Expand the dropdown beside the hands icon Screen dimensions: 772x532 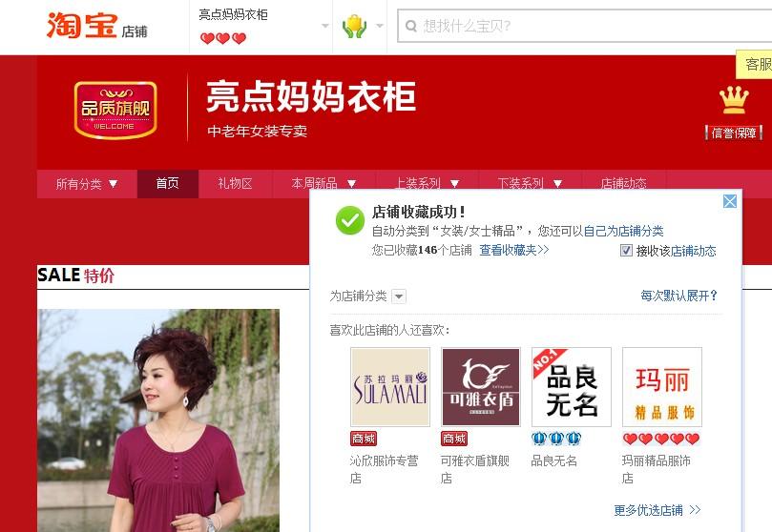(x=379, y=26)
